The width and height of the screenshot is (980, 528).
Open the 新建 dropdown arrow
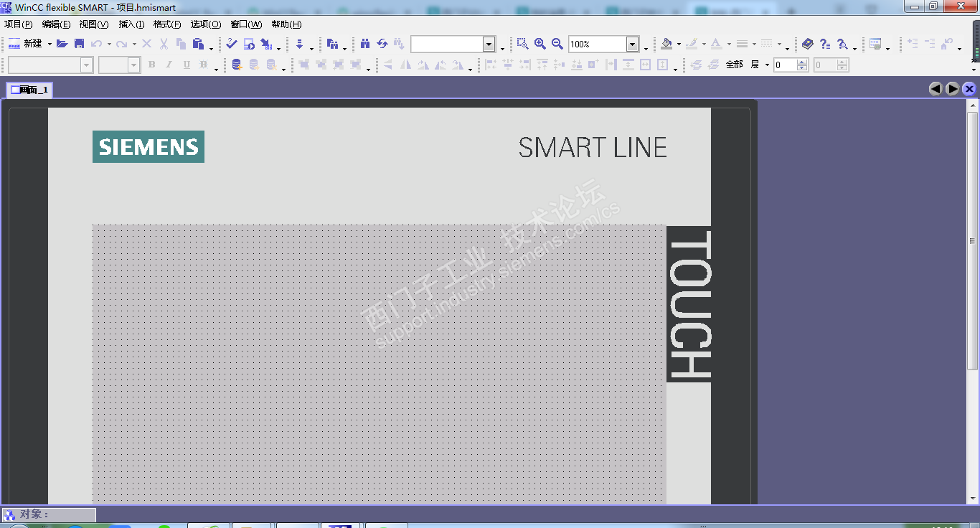[x=50, y=44]
